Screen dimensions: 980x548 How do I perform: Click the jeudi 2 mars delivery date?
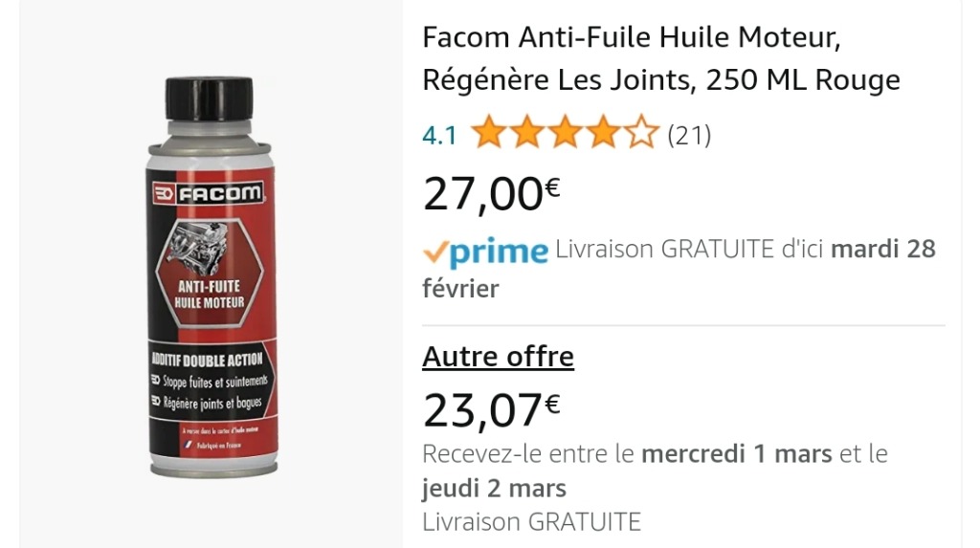(494, 488)
